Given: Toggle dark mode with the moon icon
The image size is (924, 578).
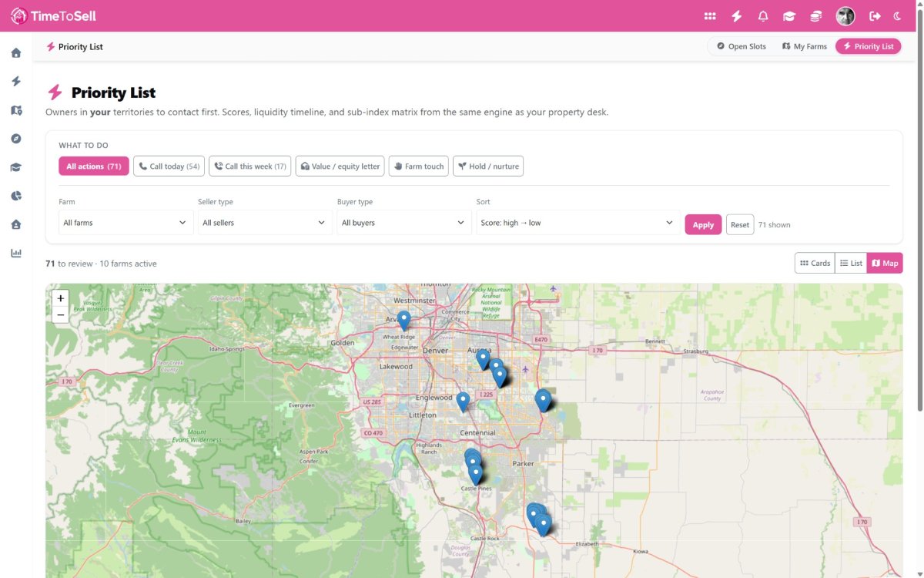Looking at the screenshot, I should click(x=898, y=16).
